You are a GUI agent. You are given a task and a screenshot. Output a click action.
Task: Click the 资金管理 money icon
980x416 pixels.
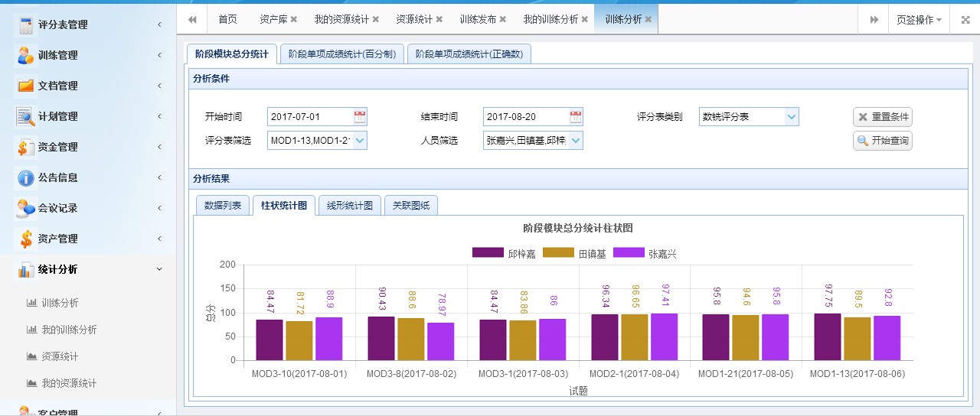pyautogui.click(x=26, y=147)
